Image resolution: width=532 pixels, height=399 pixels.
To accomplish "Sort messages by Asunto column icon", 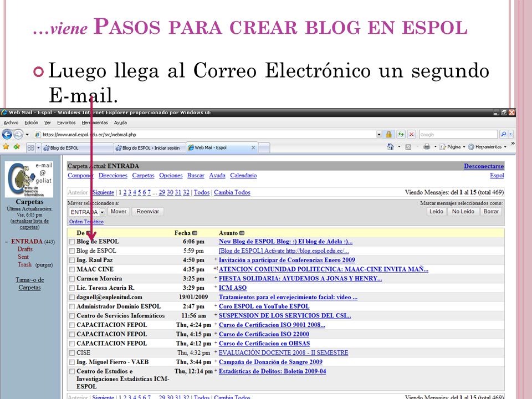I will click(x=242, y=233).
